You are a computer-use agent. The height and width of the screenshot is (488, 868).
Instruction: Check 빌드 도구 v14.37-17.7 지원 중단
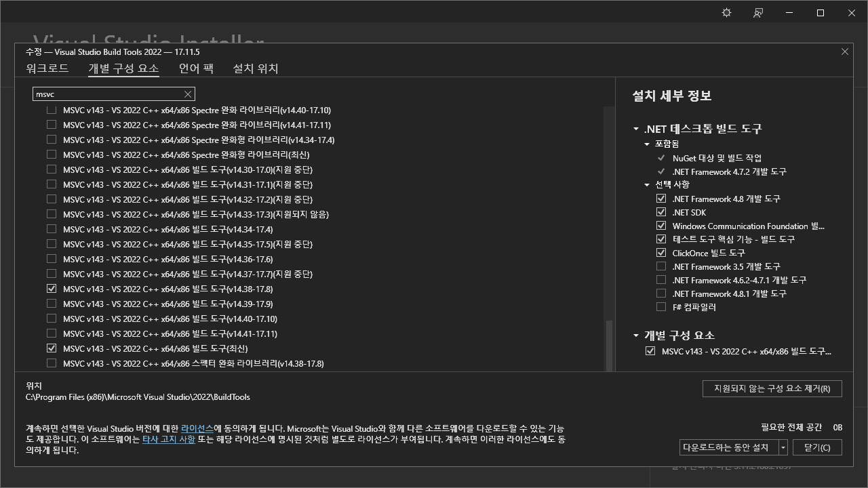(x=52, y=274)
